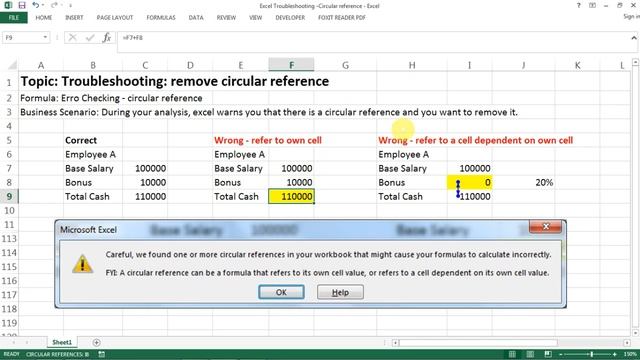The image size is (640, 360).
Task: Select 'Wrong - refer to own cell' heading
Action: click(268, 140)
